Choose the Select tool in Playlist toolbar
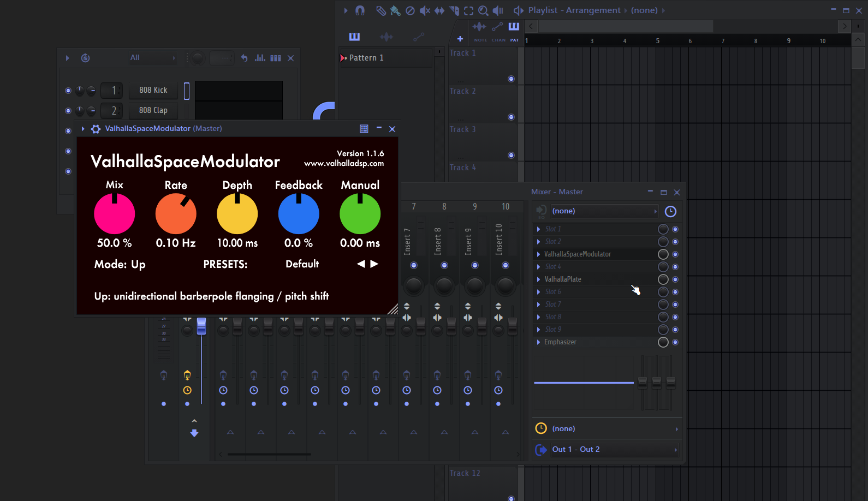This screenshot has width=868, height=501. coord(468,10)
